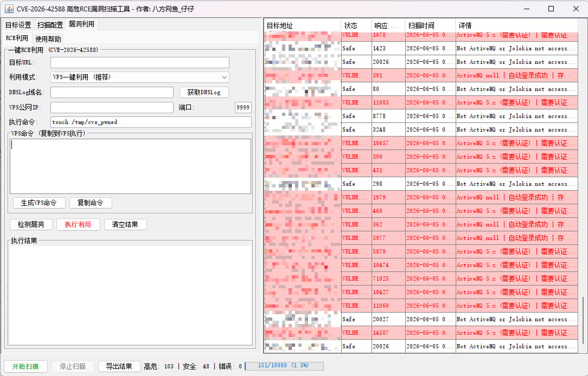Click the 执行命令 field with touch command

pos(151,122)
